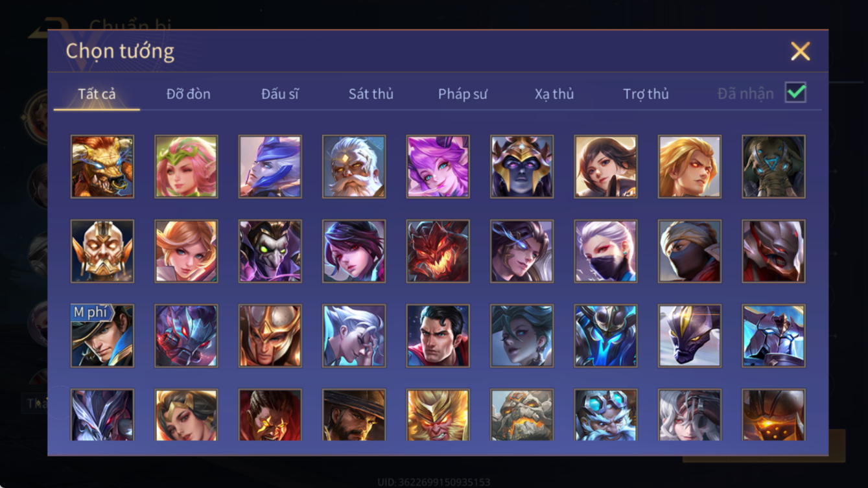Viewport: 868px width, 488px height.
Task: Show the "Pháp sư" hero category
Action: coord(462,94)
